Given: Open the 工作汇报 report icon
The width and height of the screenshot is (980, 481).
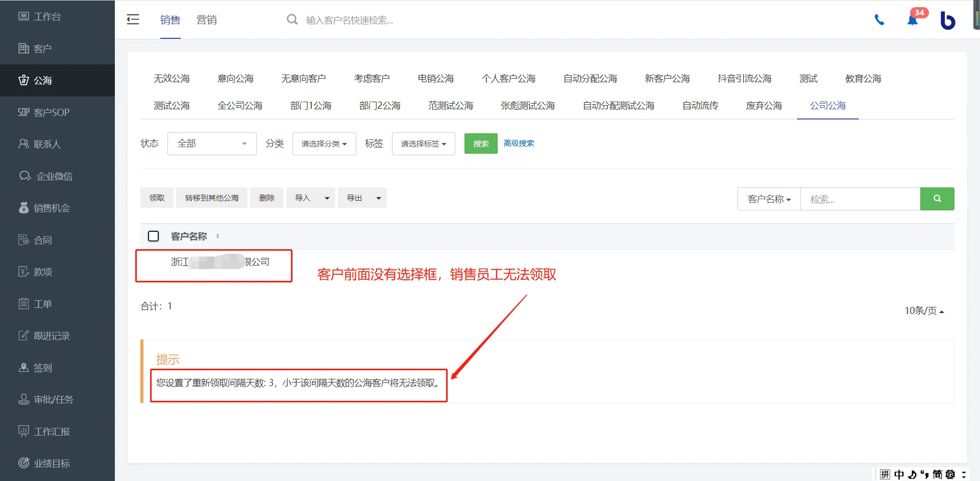Looking at the screenshot, I should pyautogui.click(x=23, y=431).
